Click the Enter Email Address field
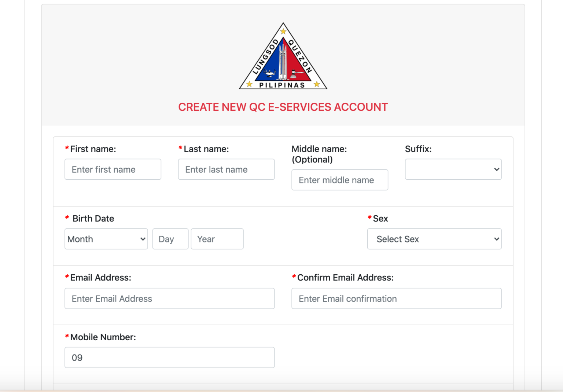The height and width of the screenshot is (392, 563). tap(169, 298)
